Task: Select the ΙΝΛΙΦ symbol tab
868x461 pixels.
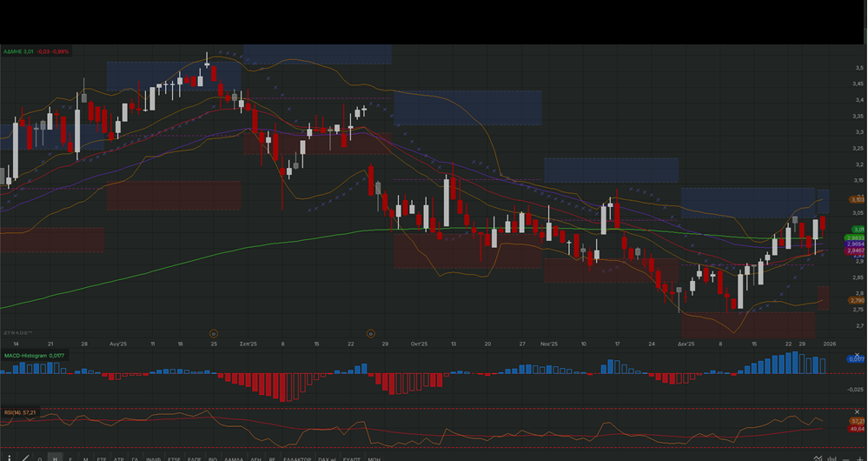Action: click(x=153, y=458)
